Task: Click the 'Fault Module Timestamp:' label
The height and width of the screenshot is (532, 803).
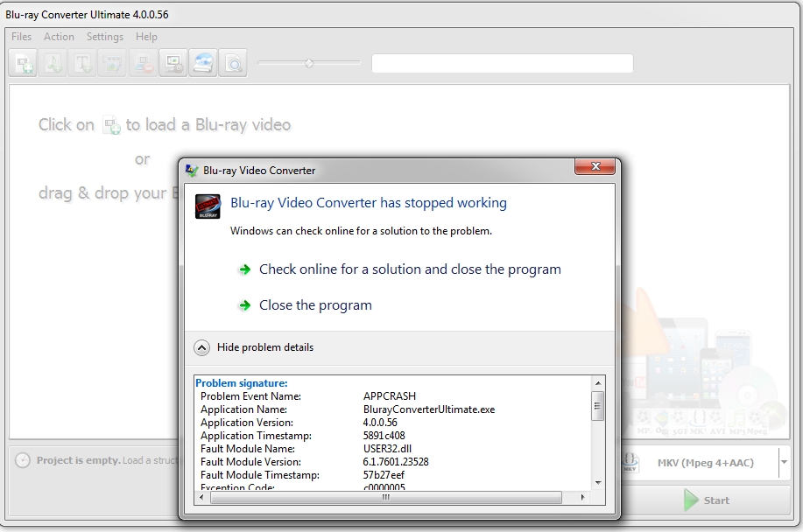Action: (x=260, y=475)
